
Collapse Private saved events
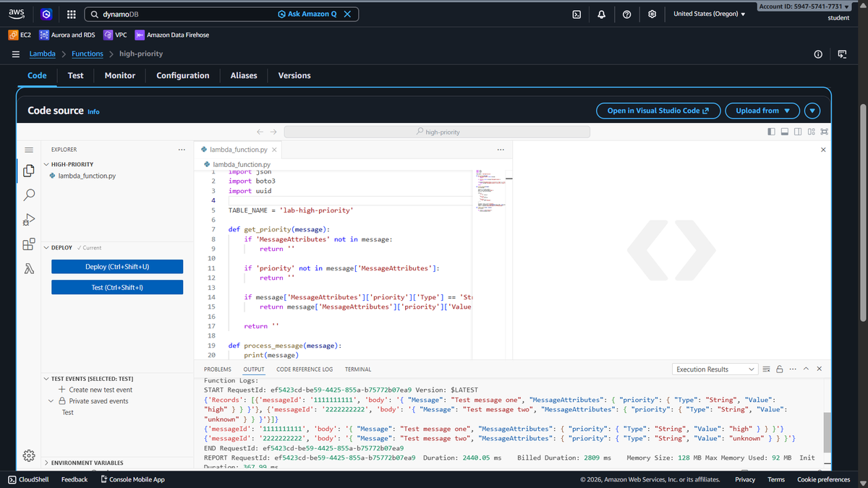[x=51, y=401]
